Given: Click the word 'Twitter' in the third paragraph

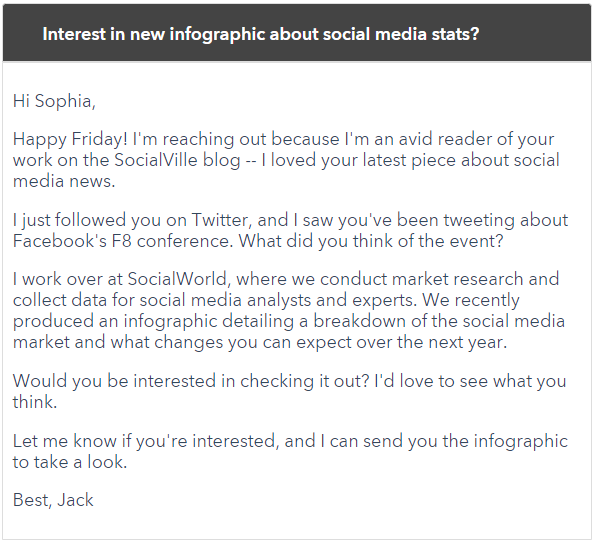Looking at the screenshot, I should pyautogui.click(x=220, y=220).
